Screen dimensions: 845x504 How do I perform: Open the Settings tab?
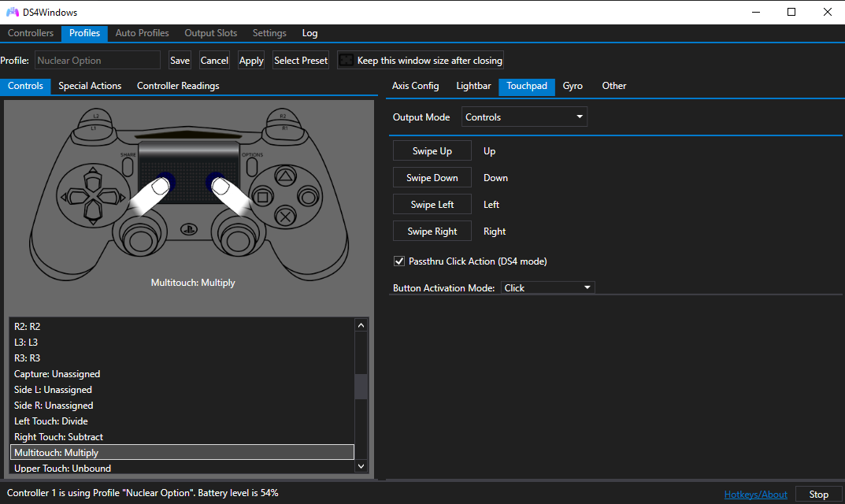269,33
